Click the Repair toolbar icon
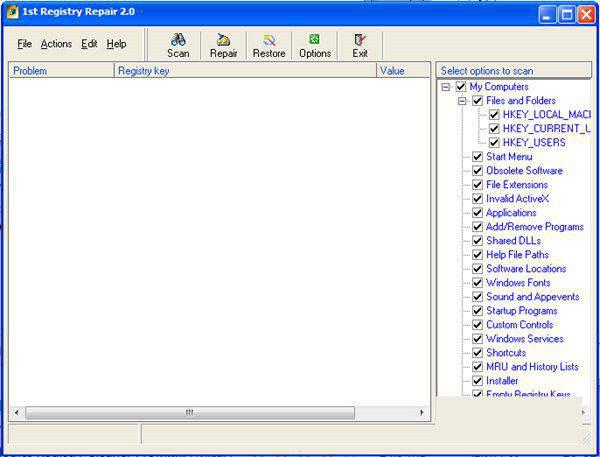 [x=223, y=39]
